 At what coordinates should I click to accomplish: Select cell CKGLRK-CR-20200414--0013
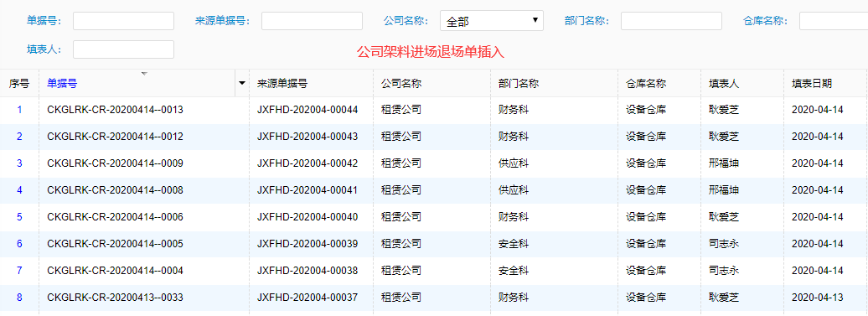(x=115, y=110)
